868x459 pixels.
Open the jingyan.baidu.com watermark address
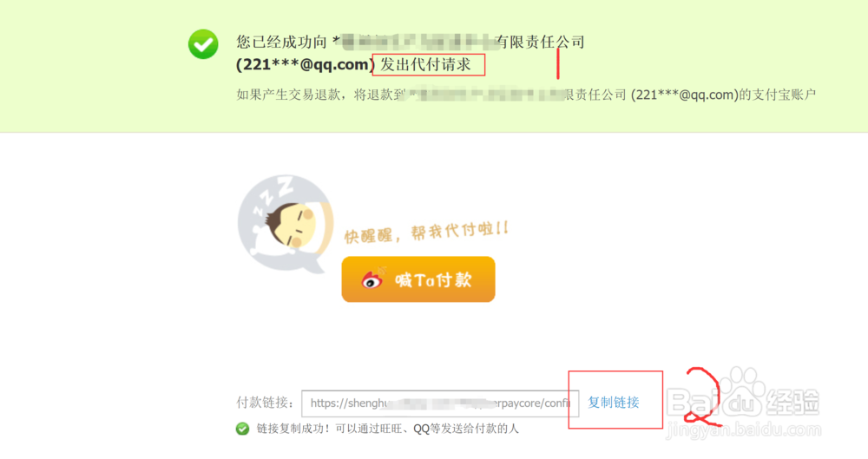point(744,430)
